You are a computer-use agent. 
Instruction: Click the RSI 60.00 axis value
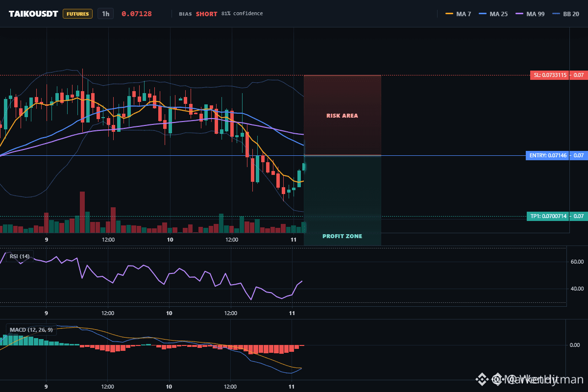577,262
